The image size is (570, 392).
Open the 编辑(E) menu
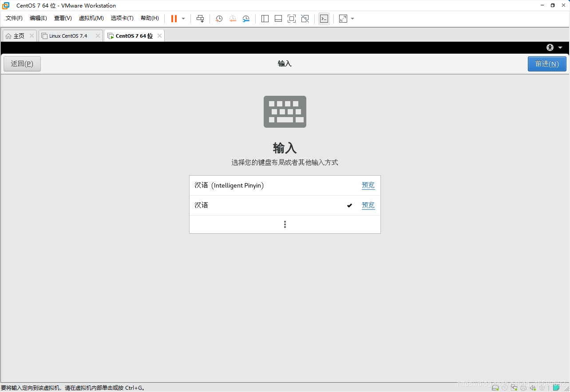point(38,18)
